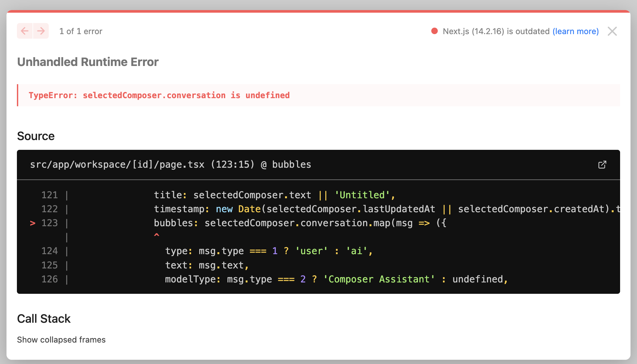Click 'Next.js (14.2.16) is outdated' text
Image resolution: width=637 pixels, height=364 pixels.
(x=496, y=31)
